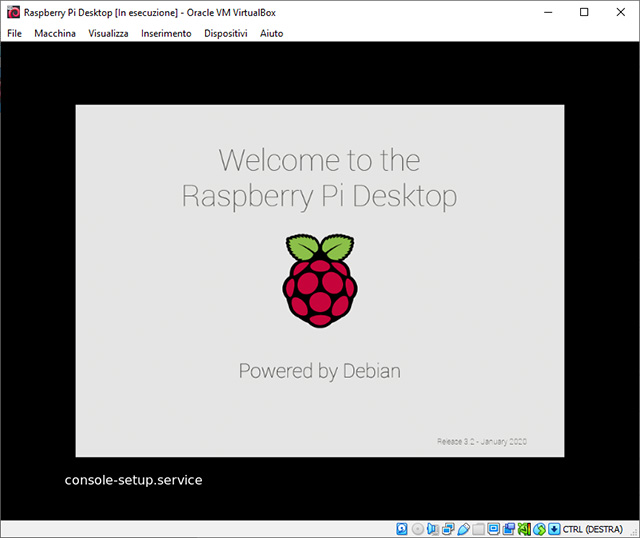Open the network adapter indicator
The width and height of the screenshot is (640, 538).
[448, 528]
